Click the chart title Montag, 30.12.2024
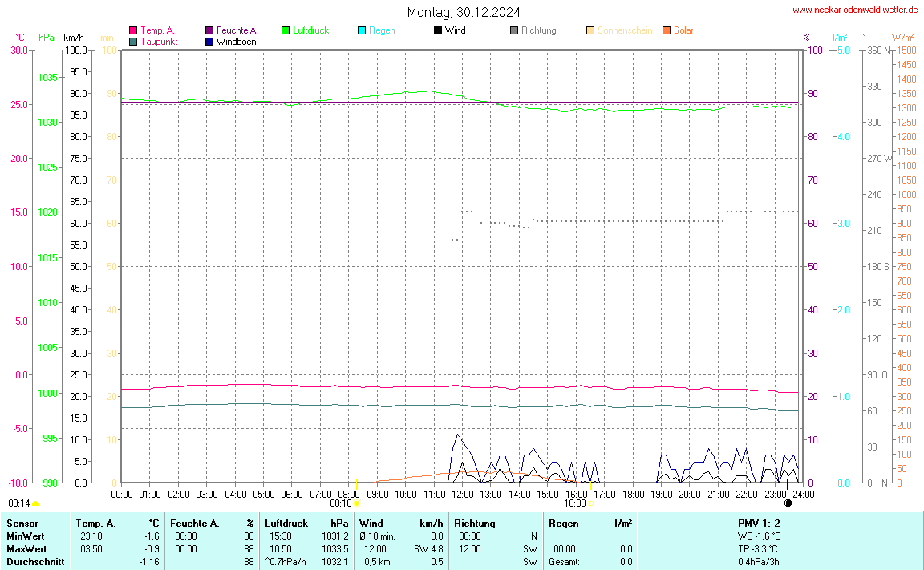The width and height of the screenshot is (924, 570). click(463, 12)
